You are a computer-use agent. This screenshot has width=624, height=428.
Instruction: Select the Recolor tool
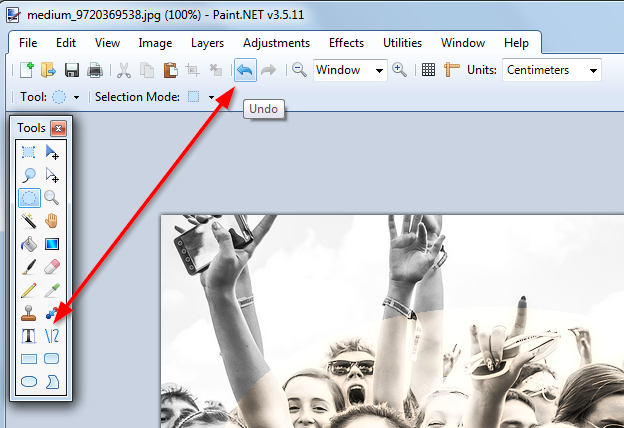coord(52,313)
